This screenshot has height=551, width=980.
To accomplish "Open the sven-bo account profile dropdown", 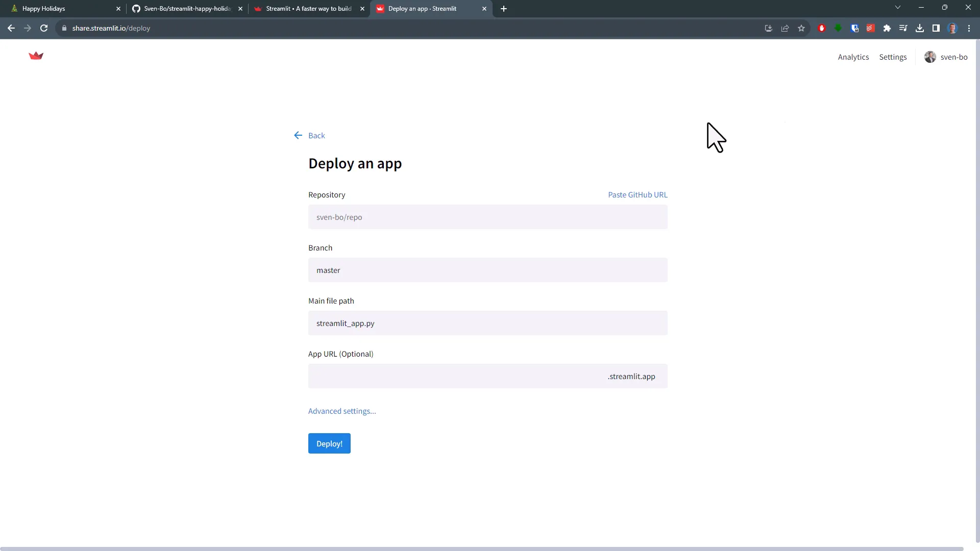I will pyautogui.click(x=945, y=57).
